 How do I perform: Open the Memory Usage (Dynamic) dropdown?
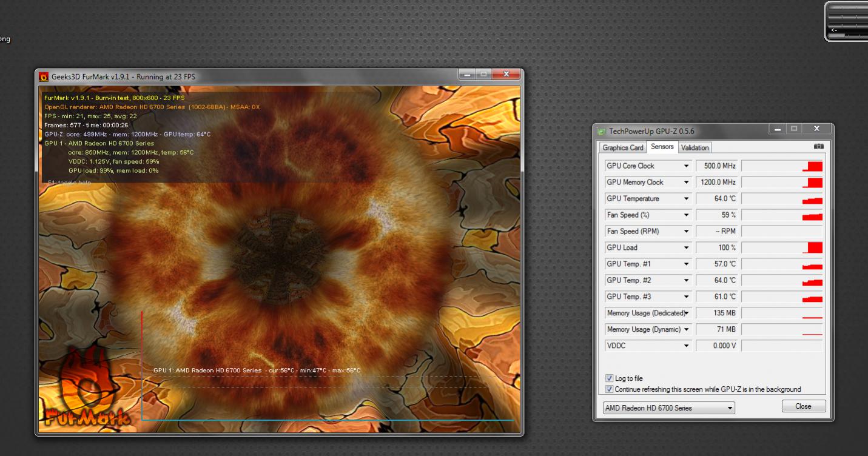[687, 330]
